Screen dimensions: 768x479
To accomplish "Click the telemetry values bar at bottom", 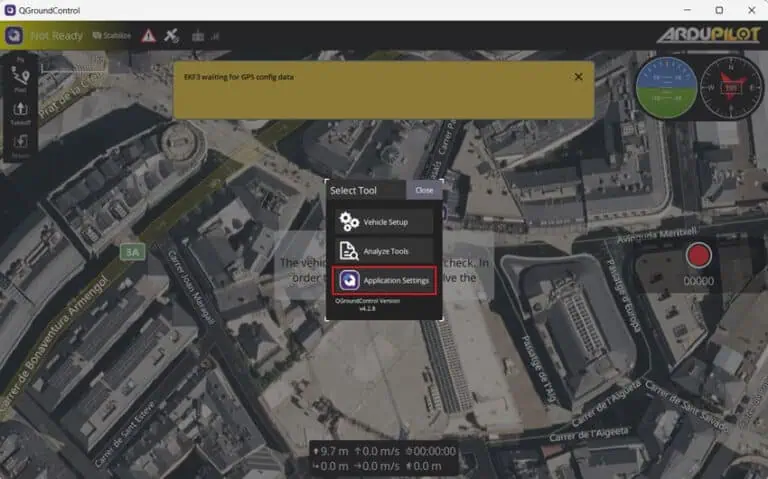I will tap(384, 458).
